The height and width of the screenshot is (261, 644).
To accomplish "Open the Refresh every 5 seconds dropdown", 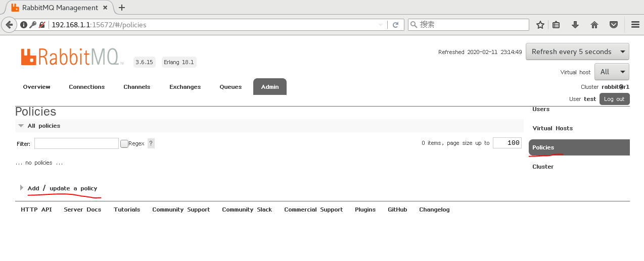I will [x=577, y=51].
